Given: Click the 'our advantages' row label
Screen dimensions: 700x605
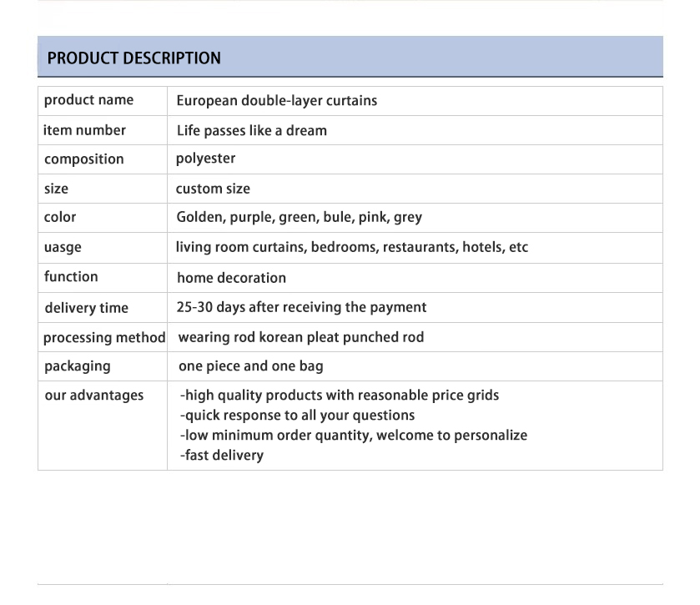Looking at the screenshot, I should pyautogui.click(x=93, y=396).
